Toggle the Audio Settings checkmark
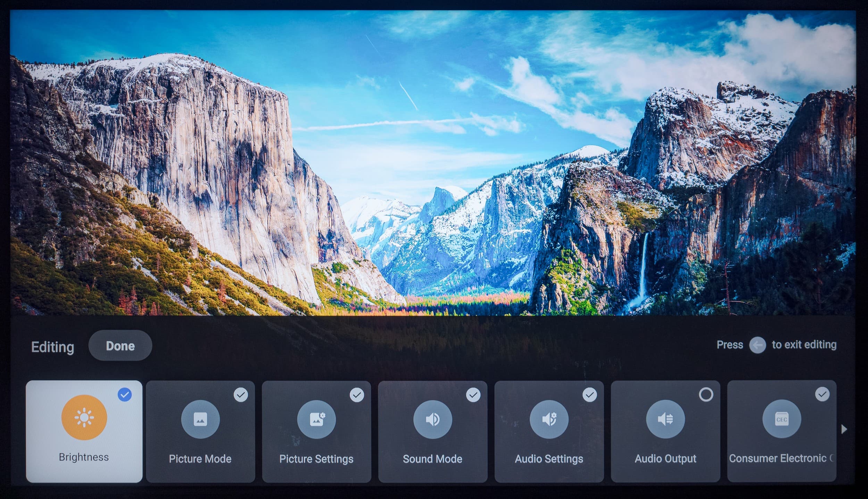The width and height of the screenshot is (868, 499). (x=590, y=395)
